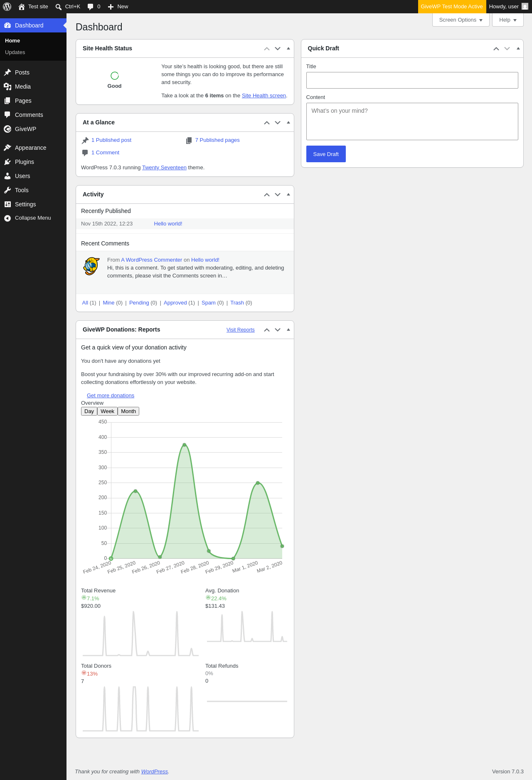Click the 1 Published post link
Screen dimensions: 532x780
click(x=111, y=140)
